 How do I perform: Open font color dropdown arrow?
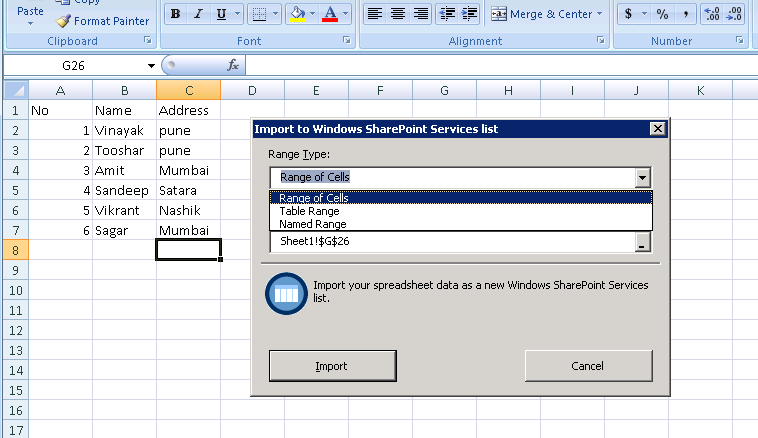[346, 14]
